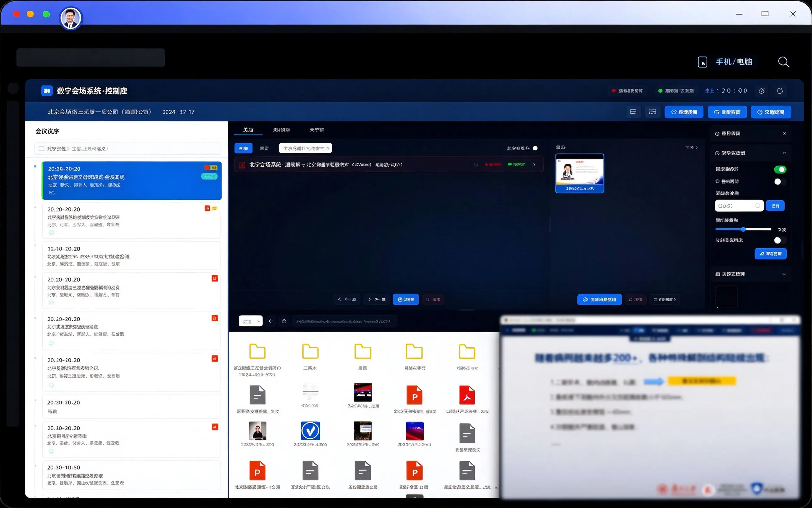Click the device icon left of 手机/电脑
This screenshot has height=508, width=812.
(702, 62)
